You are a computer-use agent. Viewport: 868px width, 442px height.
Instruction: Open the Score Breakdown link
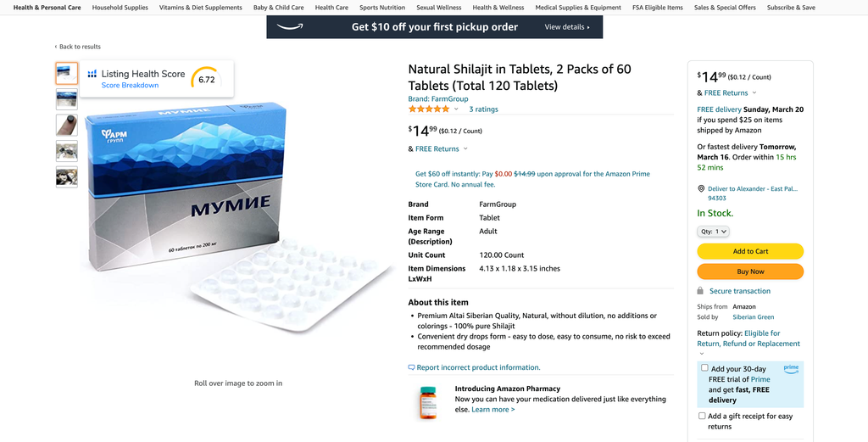[x=130, y=86]
